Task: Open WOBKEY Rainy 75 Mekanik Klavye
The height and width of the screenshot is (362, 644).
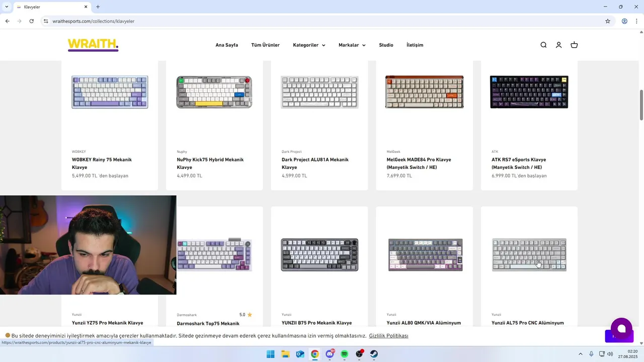Action: (x=102, y=163)
